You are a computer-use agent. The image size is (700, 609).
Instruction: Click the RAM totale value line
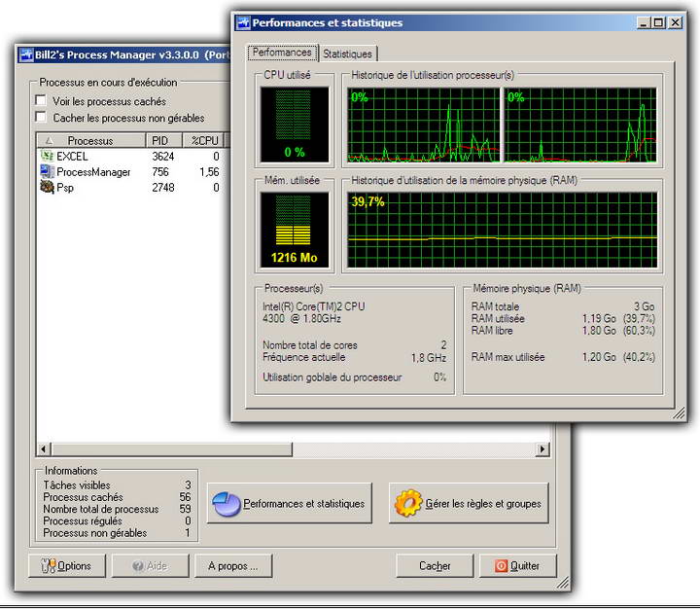[563, 306]
